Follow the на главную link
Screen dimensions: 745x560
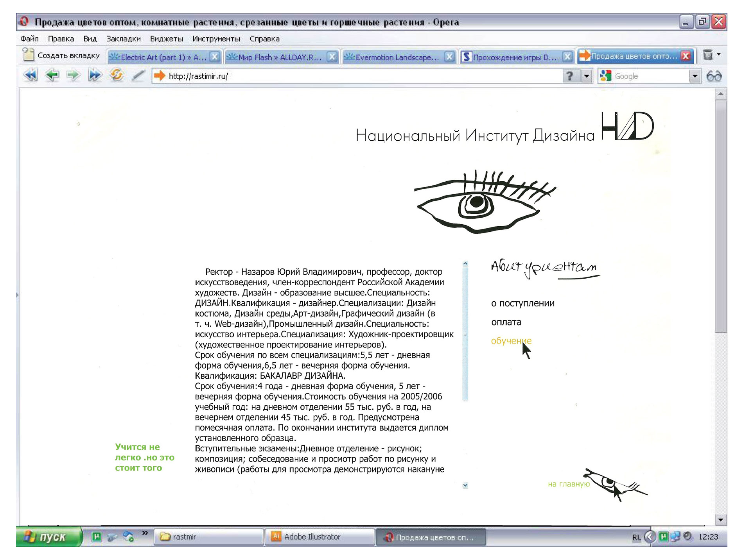[x=569, y=484]
